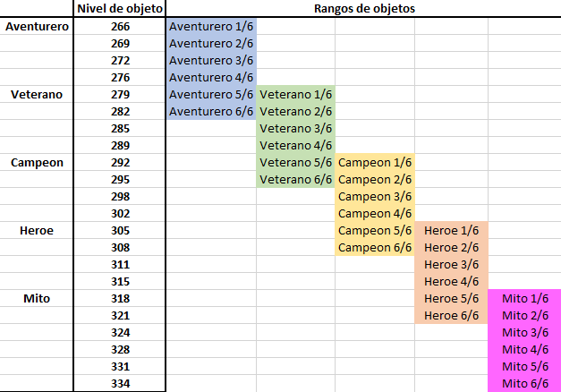Click item level 266 cell

pyautogui.click(x=120, y=27)
